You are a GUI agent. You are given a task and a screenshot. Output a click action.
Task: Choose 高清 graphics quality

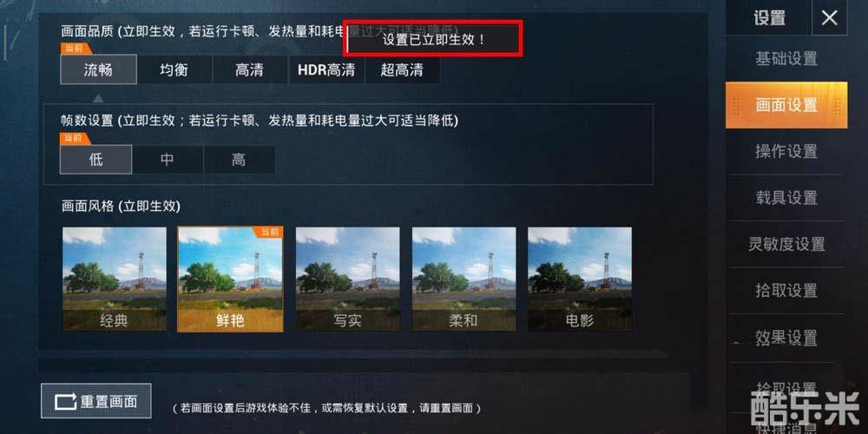249,69
